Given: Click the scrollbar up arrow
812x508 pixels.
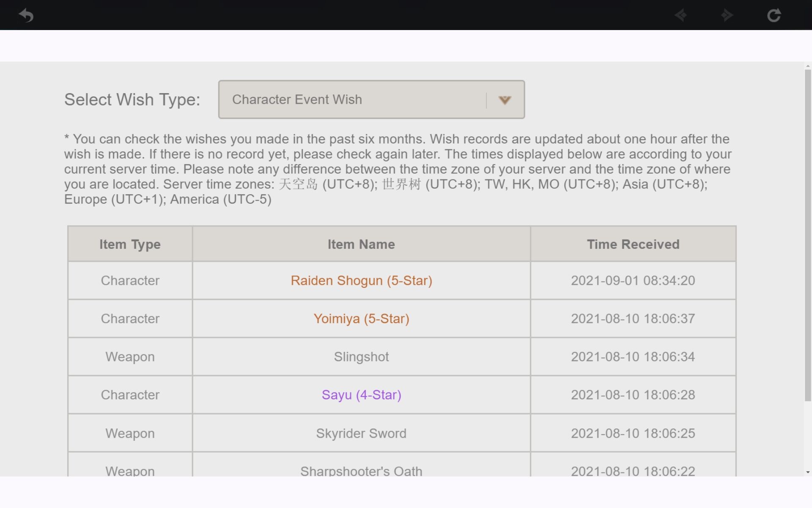Looking at the screenshot, I should tap(808, 66).
